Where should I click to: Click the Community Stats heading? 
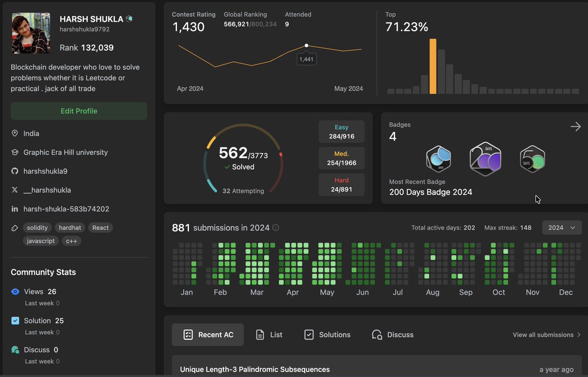coord(44,272)
